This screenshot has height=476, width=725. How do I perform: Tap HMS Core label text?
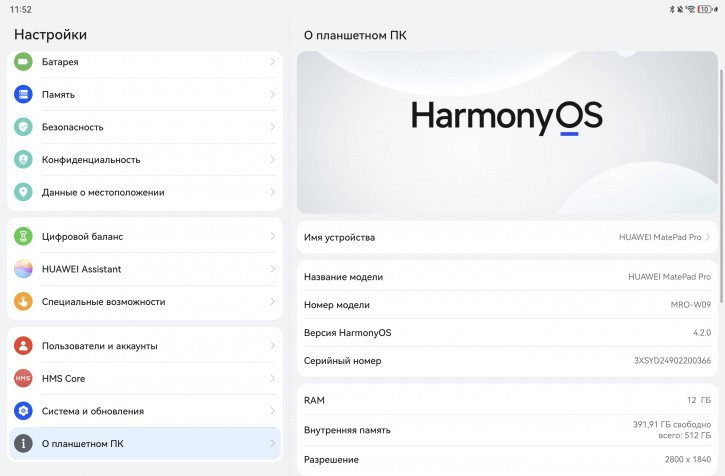coord(63,378)
